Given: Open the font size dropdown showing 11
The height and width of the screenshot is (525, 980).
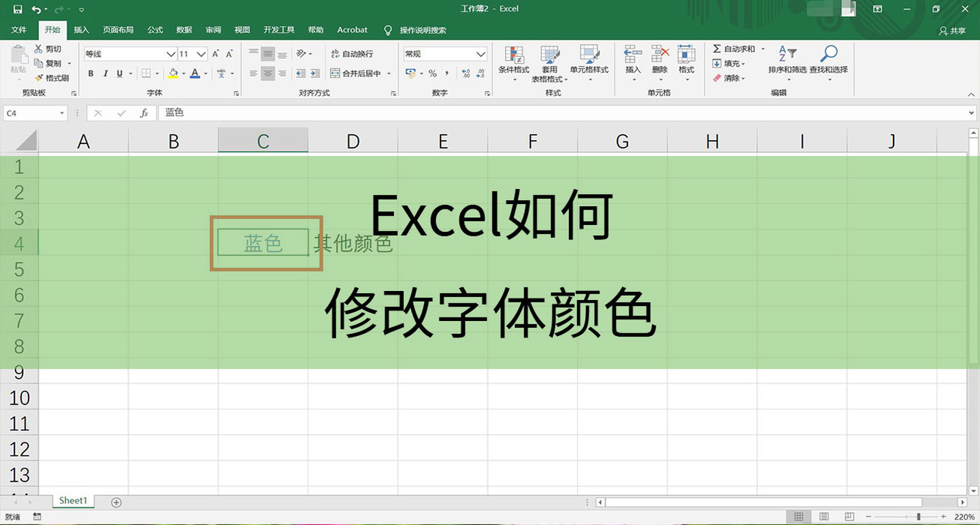Looking at the screenshot, I should pos(201,54).
